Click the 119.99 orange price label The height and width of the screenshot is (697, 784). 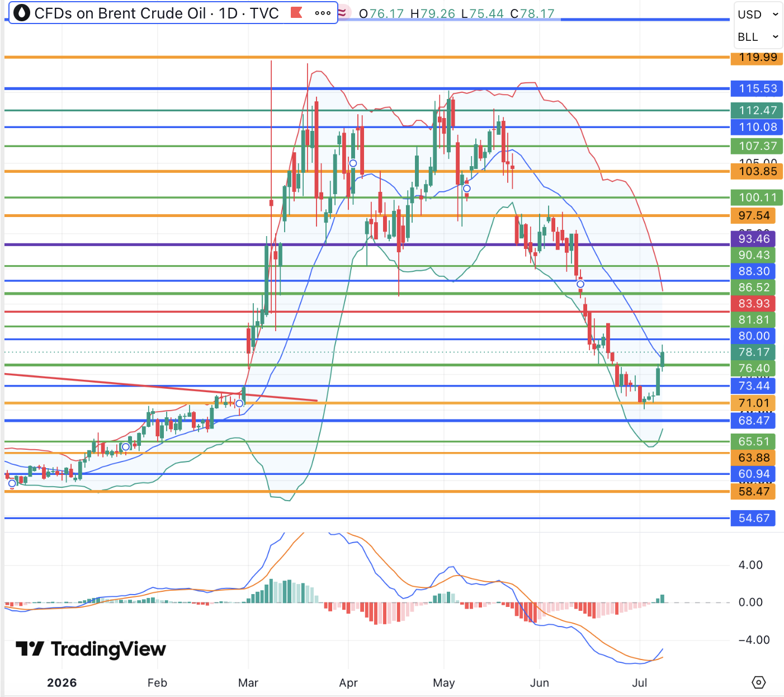(757, 57)
